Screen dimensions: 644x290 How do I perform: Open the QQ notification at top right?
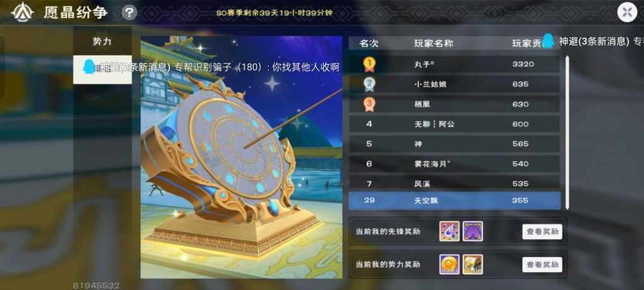593,41
